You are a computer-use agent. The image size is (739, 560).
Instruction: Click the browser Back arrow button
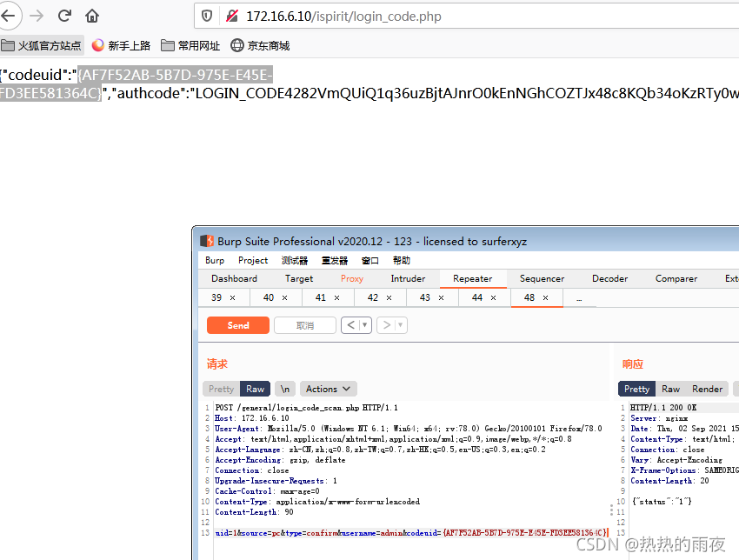coord(9,16)
